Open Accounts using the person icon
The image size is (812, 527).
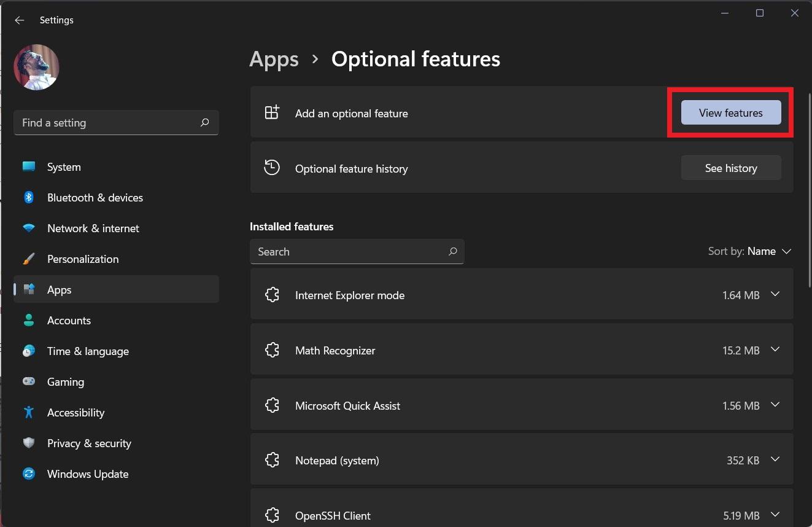pos(29,321)
